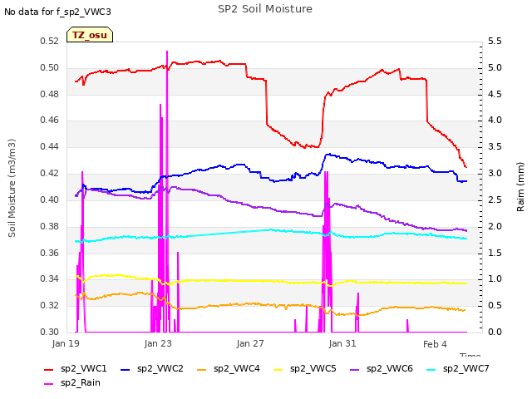Click the 0.44 left axis value
The image size is (532, 399).
point(50,147)
